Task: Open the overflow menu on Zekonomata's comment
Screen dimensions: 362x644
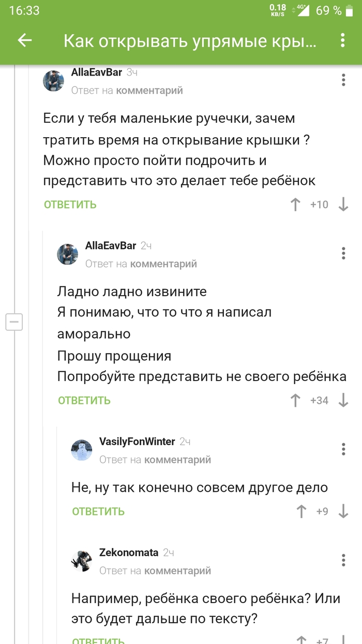Action: tap(343, 560)
